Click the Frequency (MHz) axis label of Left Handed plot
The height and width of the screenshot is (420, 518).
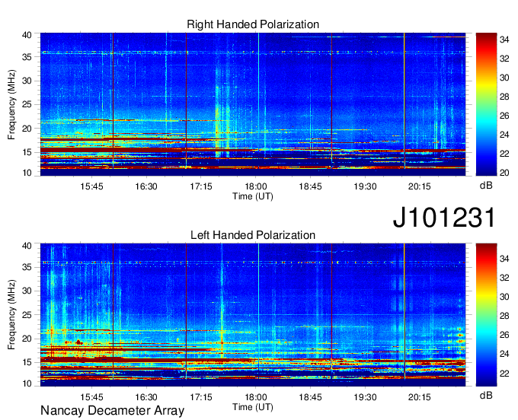pyautogui.click(x=11, y=315)
